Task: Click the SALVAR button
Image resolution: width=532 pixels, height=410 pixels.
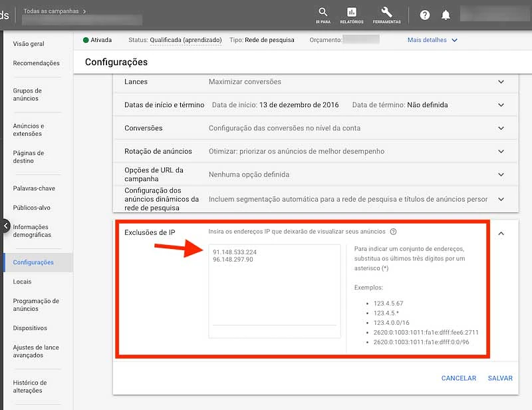Action: (500, 378)
